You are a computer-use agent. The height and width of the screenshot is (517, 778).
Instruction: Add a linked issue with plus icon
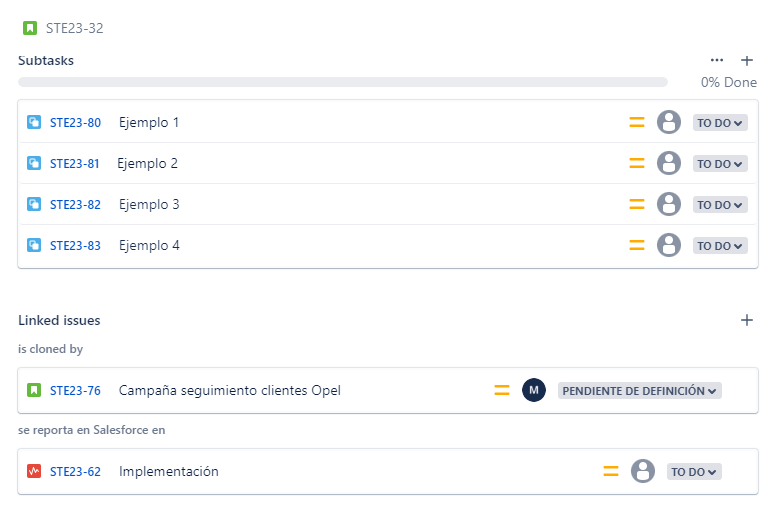(x=747, y=320)
